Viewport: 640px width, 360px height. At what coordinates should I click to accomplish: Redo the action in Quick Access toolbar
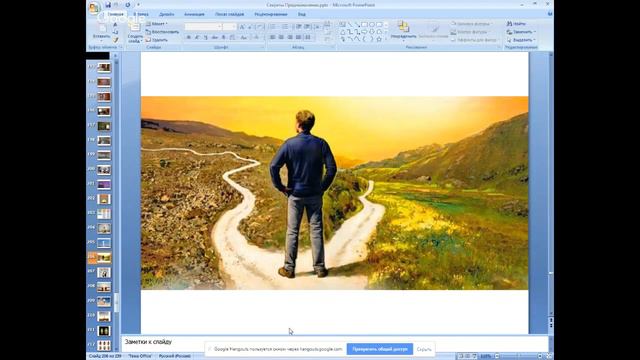click(128, 5)
